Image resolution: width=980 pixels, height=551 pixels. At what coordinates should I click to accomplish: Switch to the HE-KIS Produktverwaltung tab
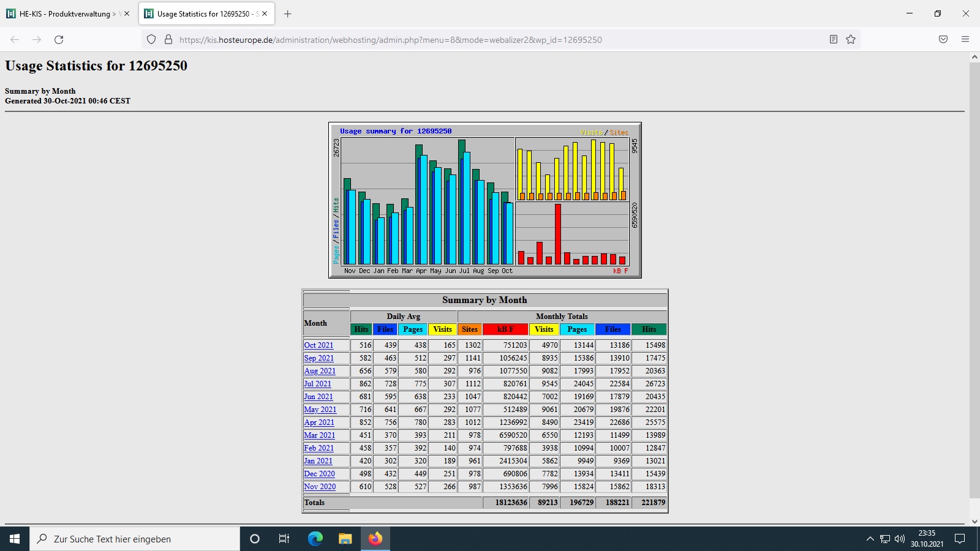click(64, 13)
